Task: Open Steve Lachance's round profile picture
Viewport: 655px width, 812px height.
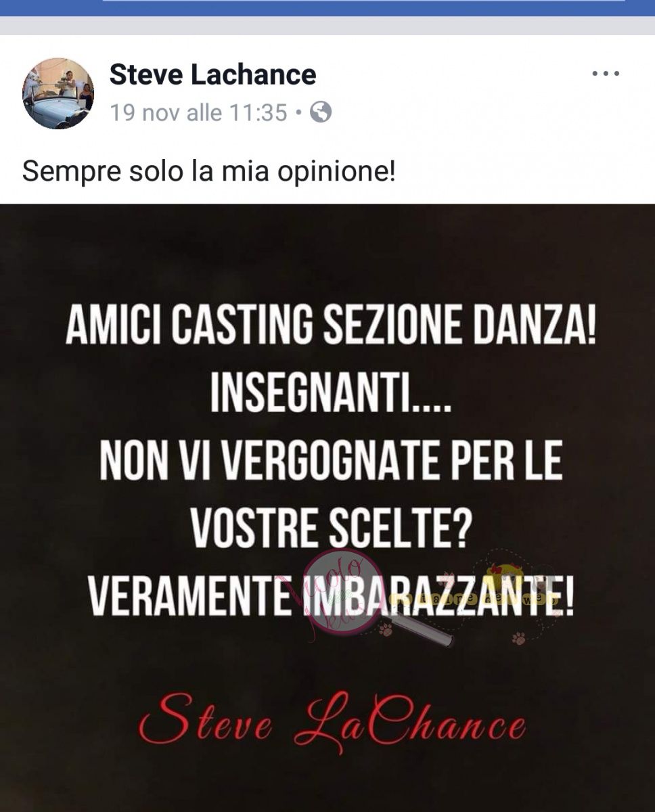Action: tap(58, 93)
